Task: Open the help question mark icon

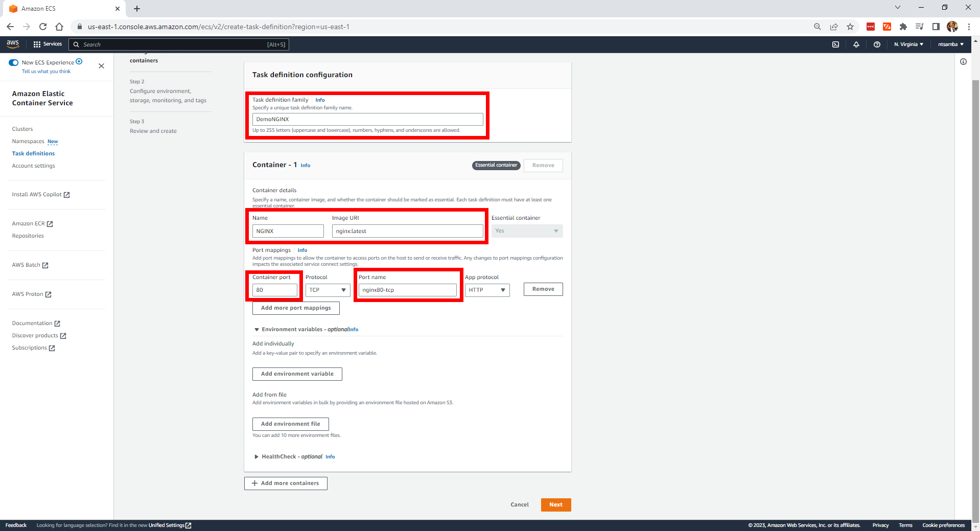Action: point(877,44)
